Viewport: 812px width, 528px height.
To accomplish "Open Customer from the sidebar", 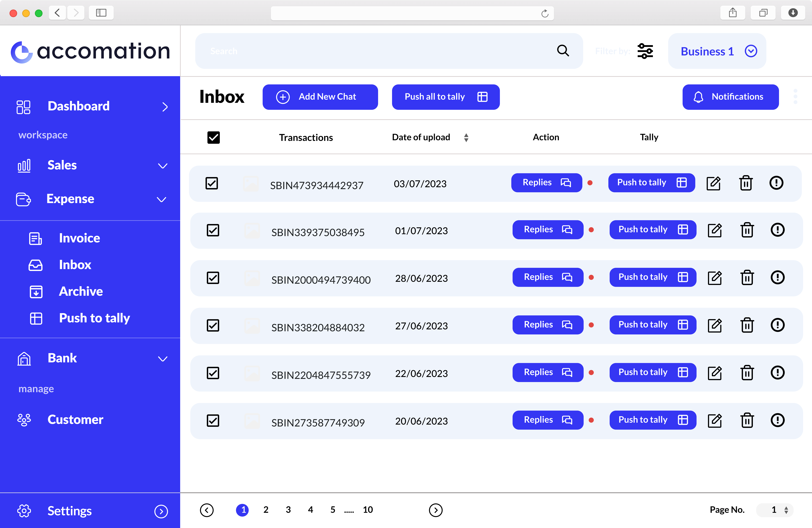I will click(x=75, y=419).
